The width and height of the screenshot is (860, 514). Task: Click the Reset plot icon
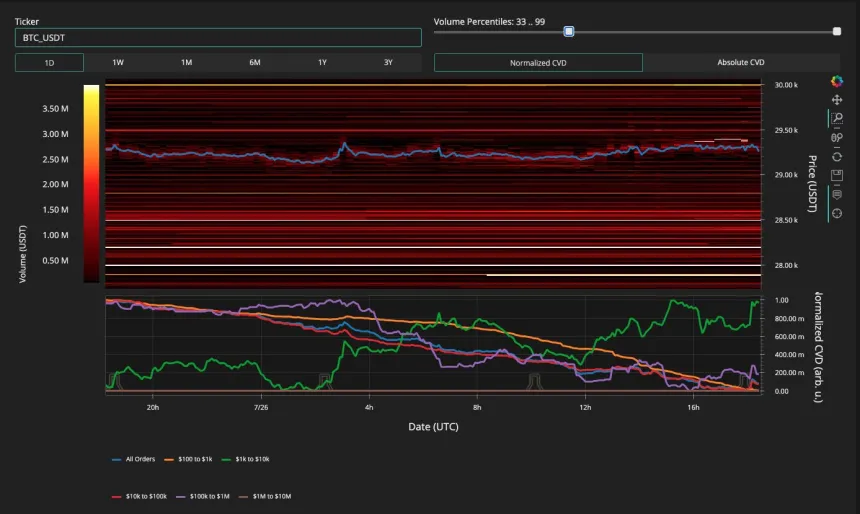tap(837, 156)
